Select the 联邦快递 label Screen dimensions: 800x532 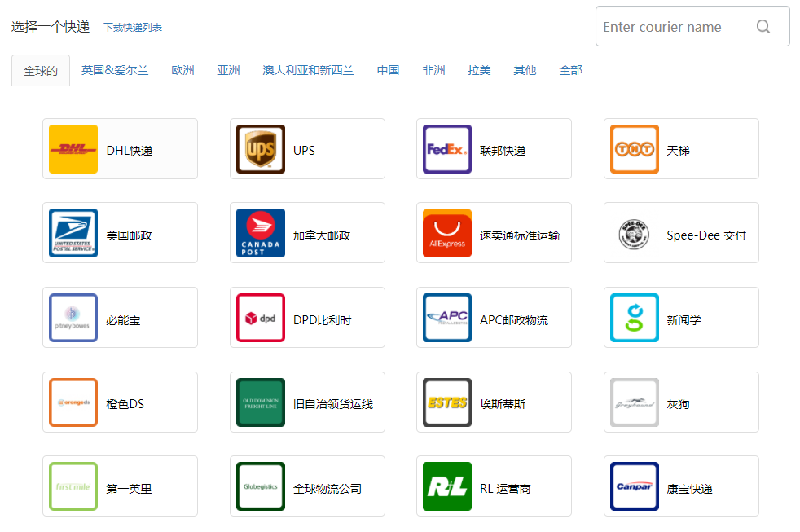503,151
